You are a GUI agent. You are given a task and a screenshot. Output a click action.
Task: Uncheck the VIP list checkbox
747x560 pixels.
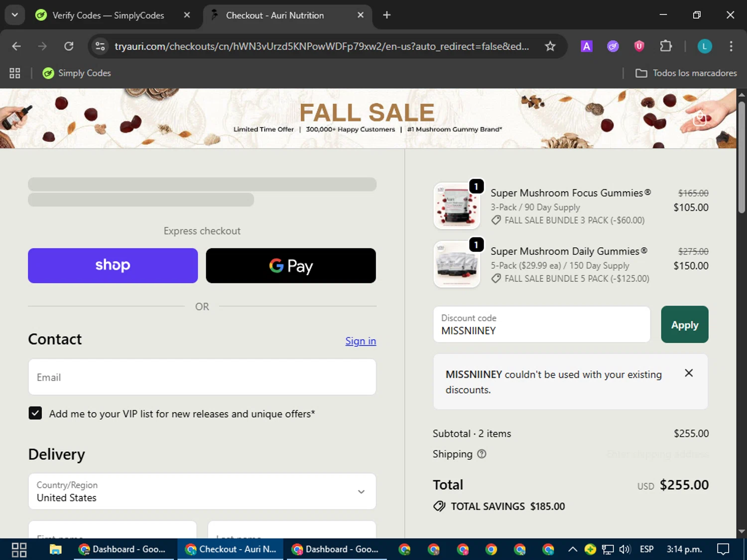coord(35,413)
